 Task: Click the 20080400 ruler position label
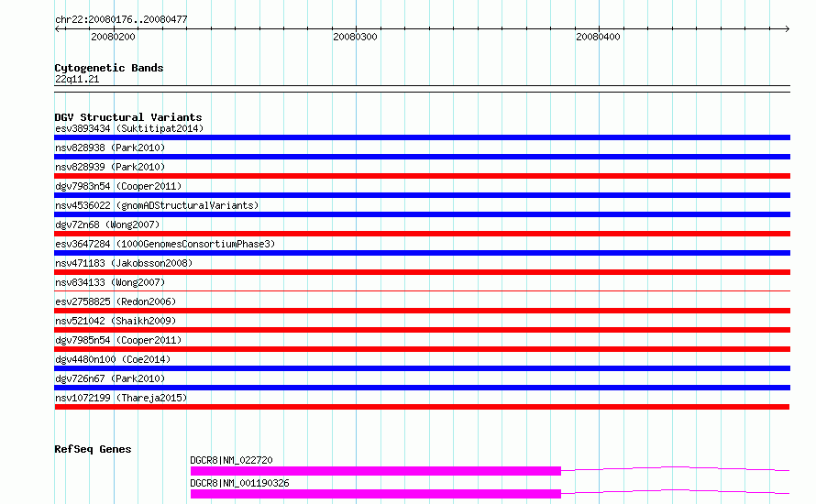(598, 37)
